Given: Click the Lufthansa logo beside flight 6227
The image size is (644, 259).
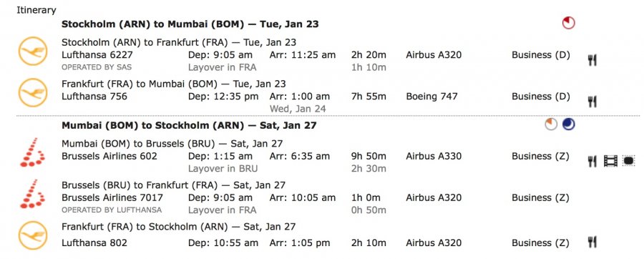Looking at the screenshot, I should tap(33, 51).
